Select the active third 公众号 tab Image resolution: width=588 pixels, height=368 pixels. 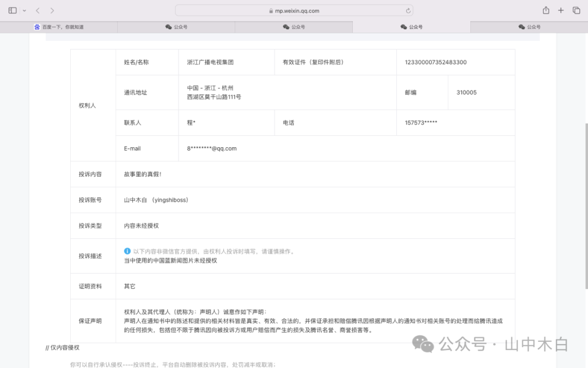pos(412,27)
